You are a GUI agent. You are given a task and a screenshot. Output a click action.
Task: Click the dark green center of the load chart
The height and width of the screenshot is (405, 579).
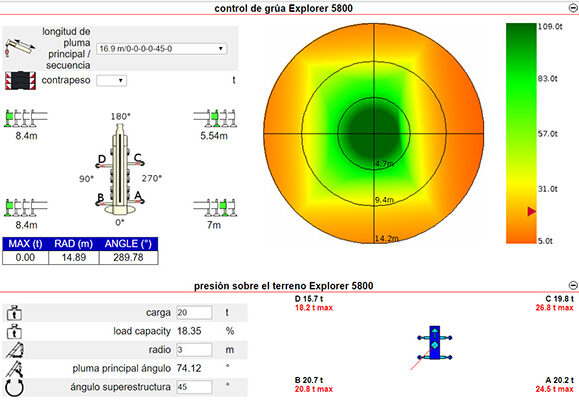[374, 133]
